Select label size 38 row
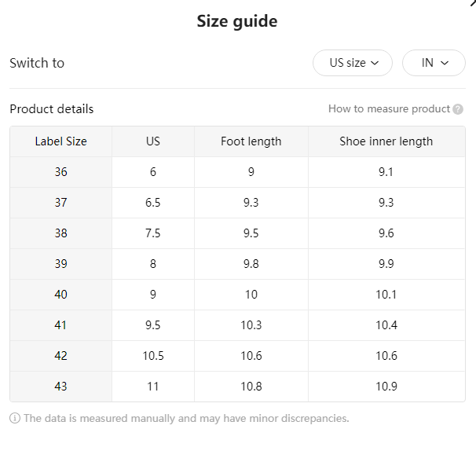Viewport: 476px width, 451px height. (x=237, y=233)
